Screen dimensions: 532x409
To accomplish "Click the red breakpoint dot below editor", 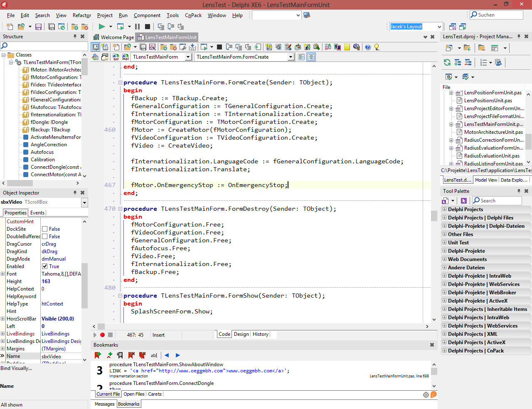I will pos(102,335).
